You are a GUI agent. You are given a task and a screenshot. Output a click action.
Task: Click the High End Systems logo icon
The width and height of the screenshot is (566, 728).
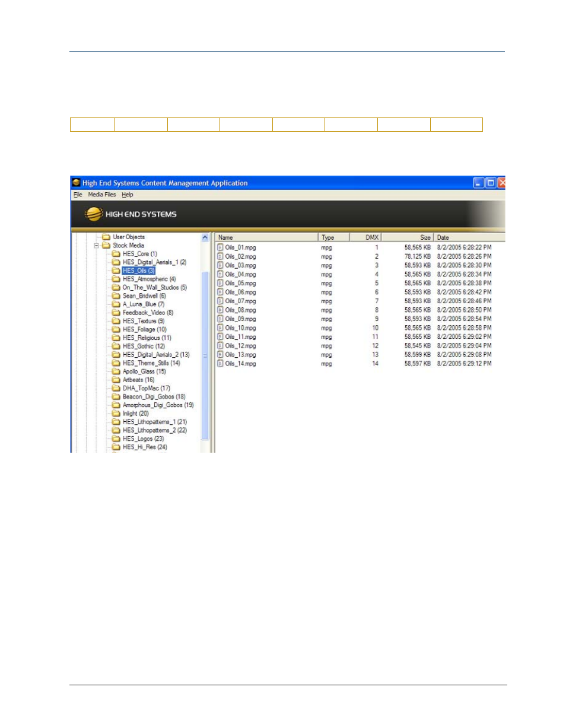93,214
